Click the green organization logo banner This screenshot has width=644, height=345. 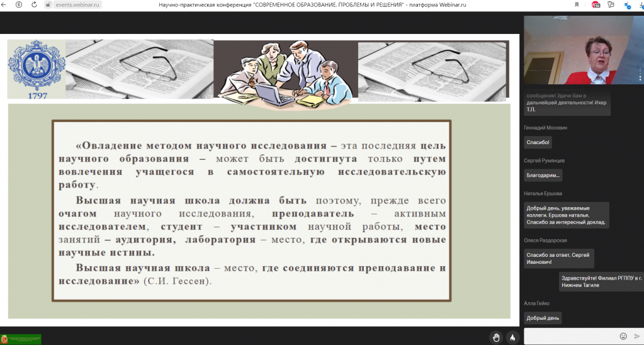21,339
